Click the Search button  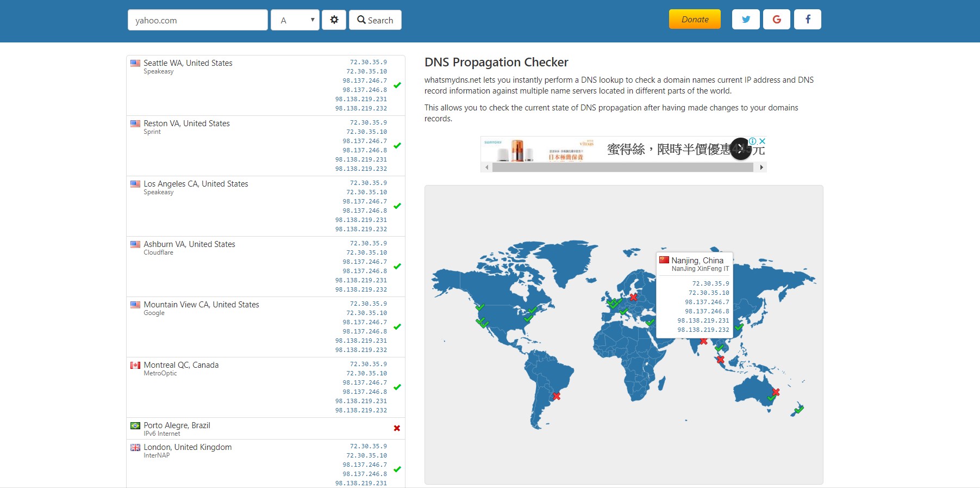coord(375,20)
